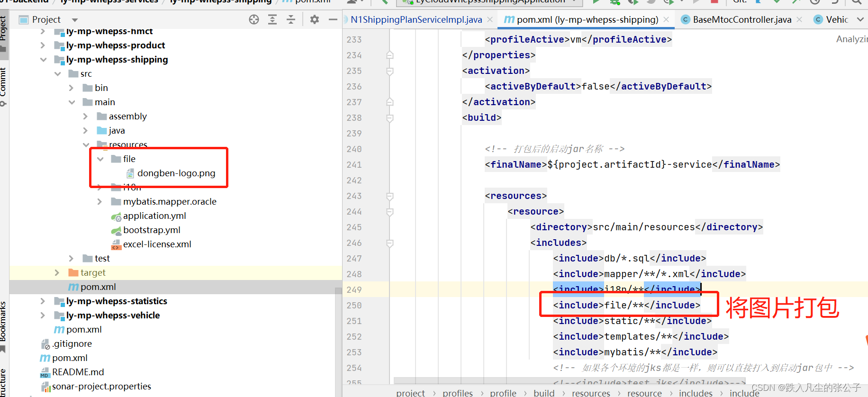Screen dimensions: 868x397
Task: Click directory element on line 245
Action: pos(646,227)
